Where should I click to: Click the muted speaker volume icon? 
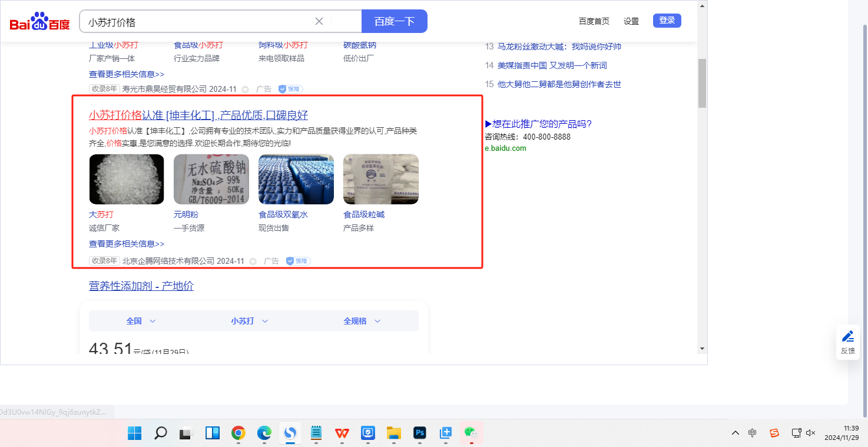click(811, 433)
